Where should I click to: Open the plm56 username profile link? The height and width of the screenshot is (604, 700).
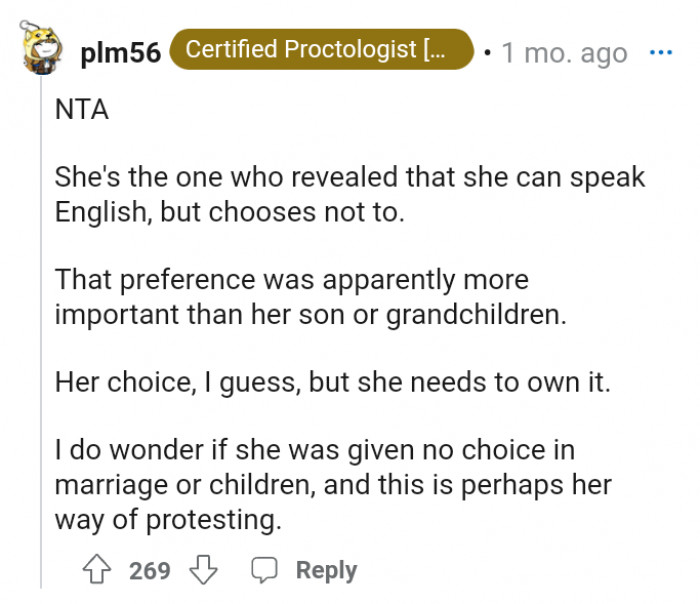point(120,52)
